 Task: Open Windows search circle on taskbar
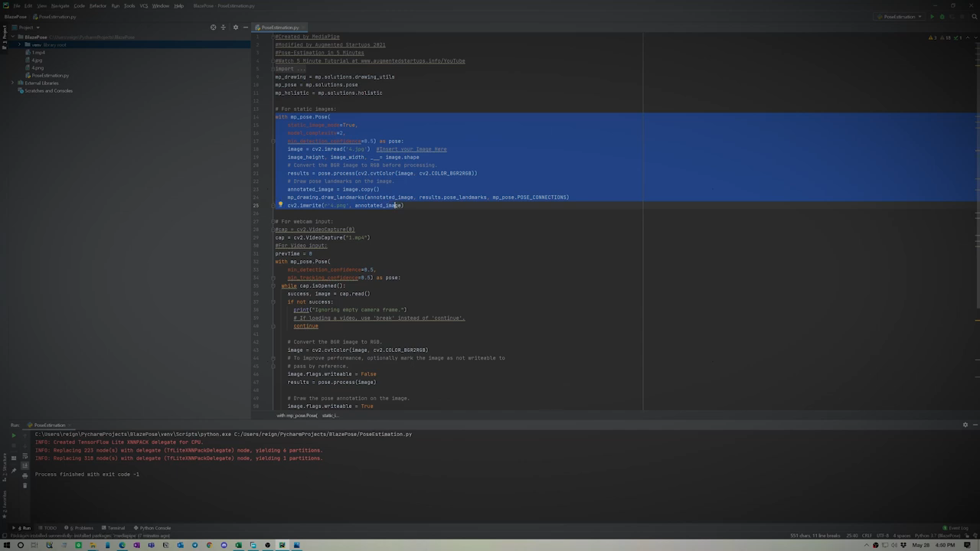point(21,546)
